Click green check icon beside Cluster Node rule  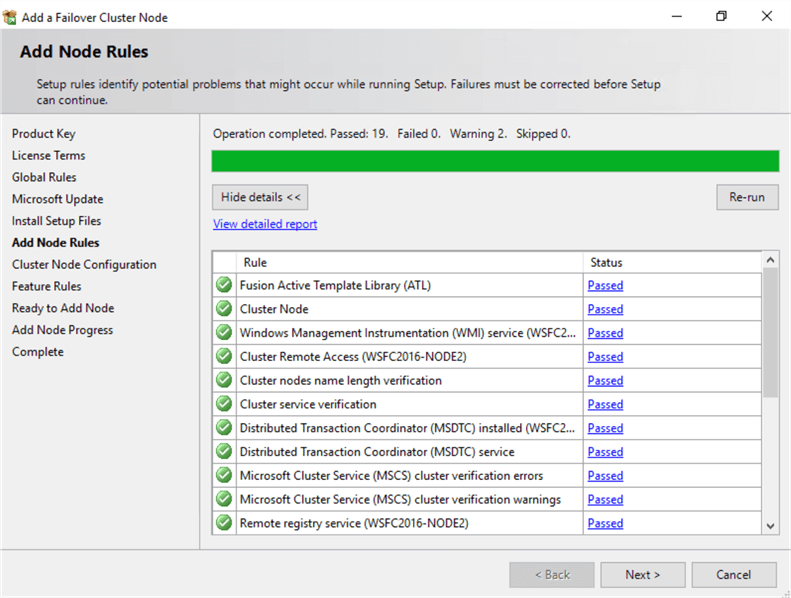223,308
